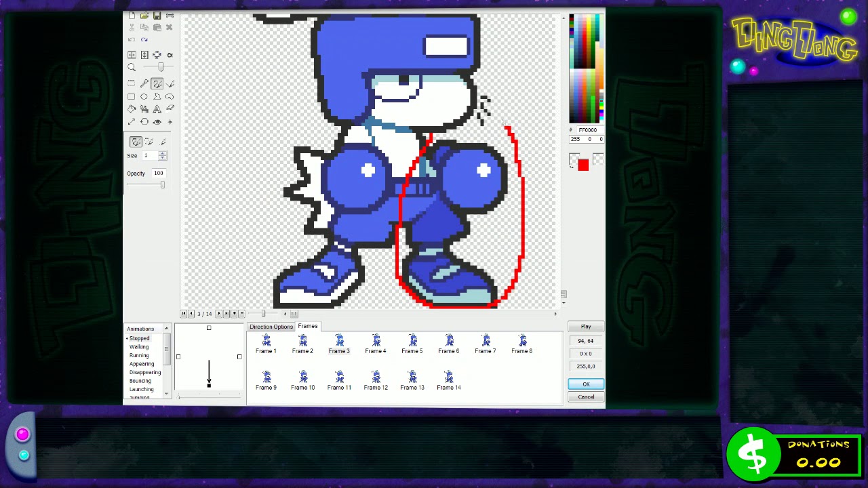Click the brush Size input field

pos(150,155)
